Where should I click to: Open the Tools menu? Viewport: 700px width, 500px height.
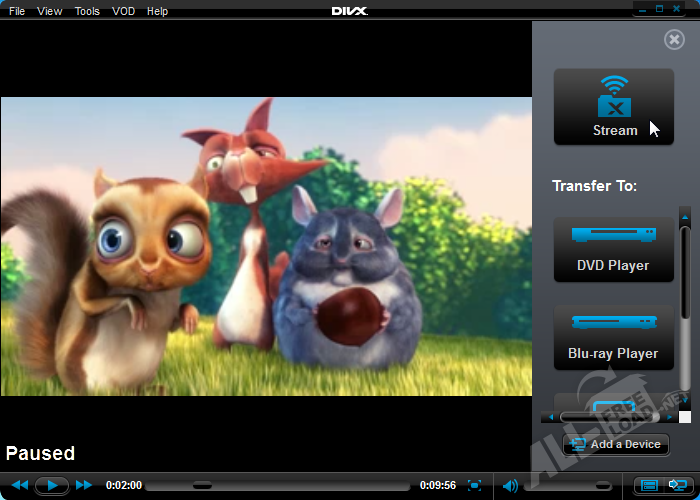87,11
